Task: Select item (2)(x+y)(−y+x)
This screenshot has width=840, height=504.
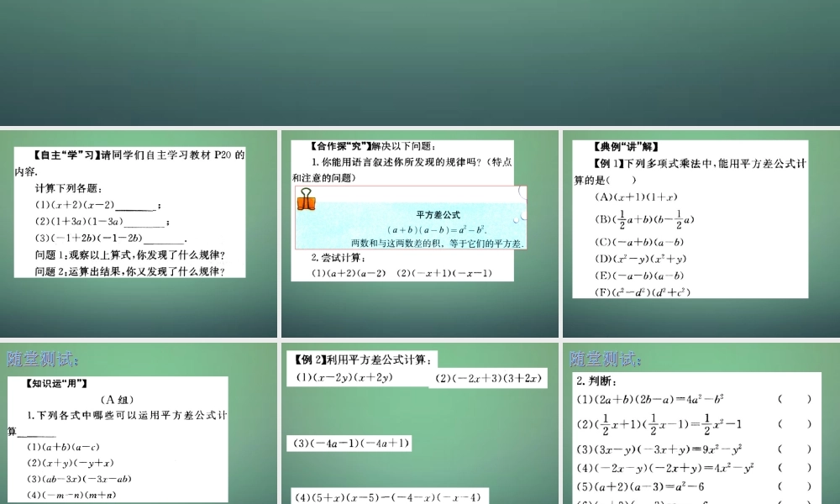Action: coord(71,464)
